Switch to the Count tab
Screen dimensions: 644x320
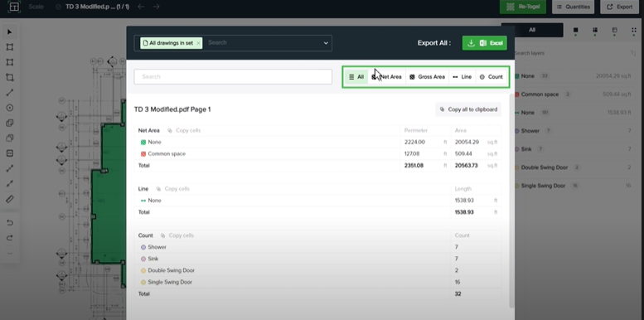tap(491, 77)
